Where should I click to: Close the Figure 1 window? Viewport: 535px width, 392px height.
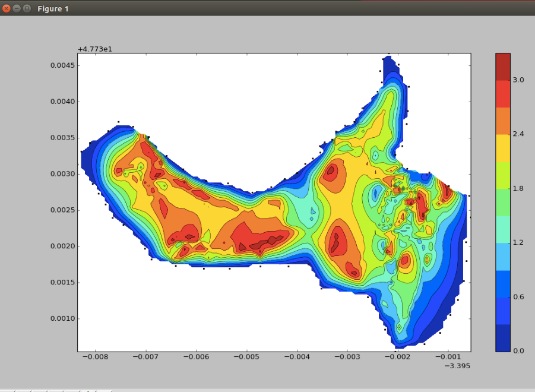(6, 8)
